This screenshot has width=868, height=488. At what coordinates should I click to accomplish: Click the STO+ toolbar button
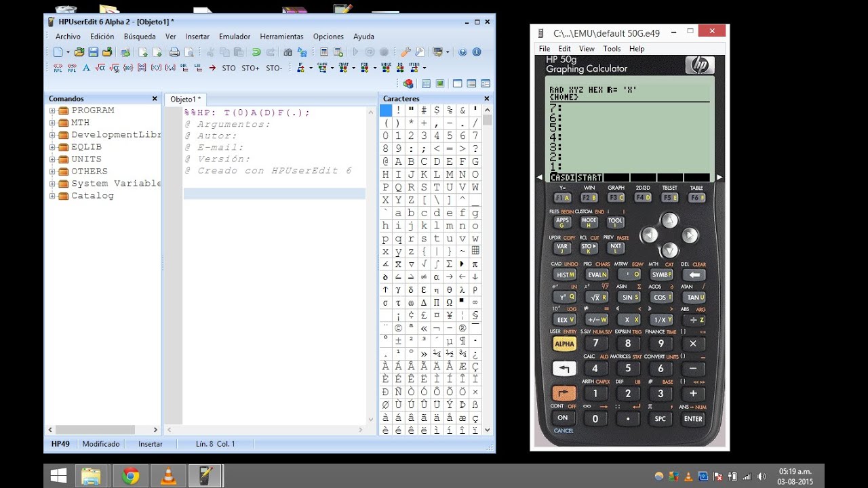[x=250, y=68]
